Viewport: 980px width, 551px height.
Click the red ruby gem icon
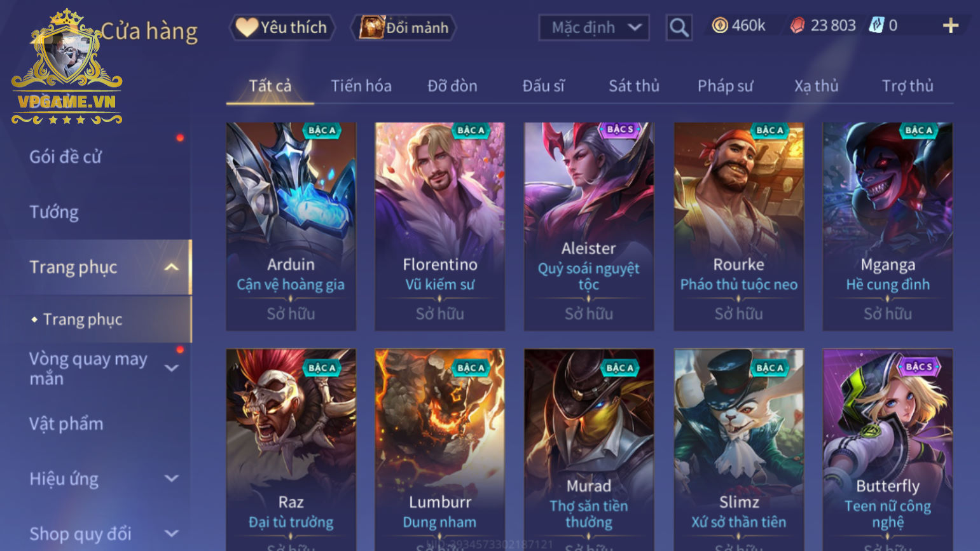click(x=797, y=25)
